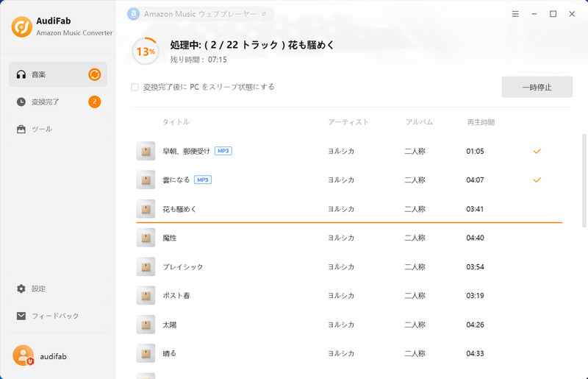Click duration 03:19

click(475, 296)
